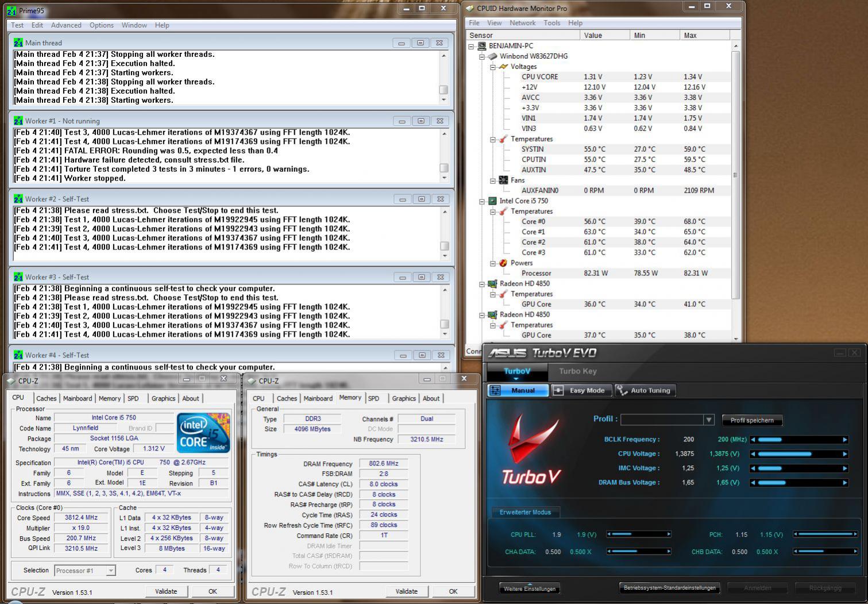Click the Auto Tuning wrench icon
The image size is (868, 604).
(x=622, y=390)
